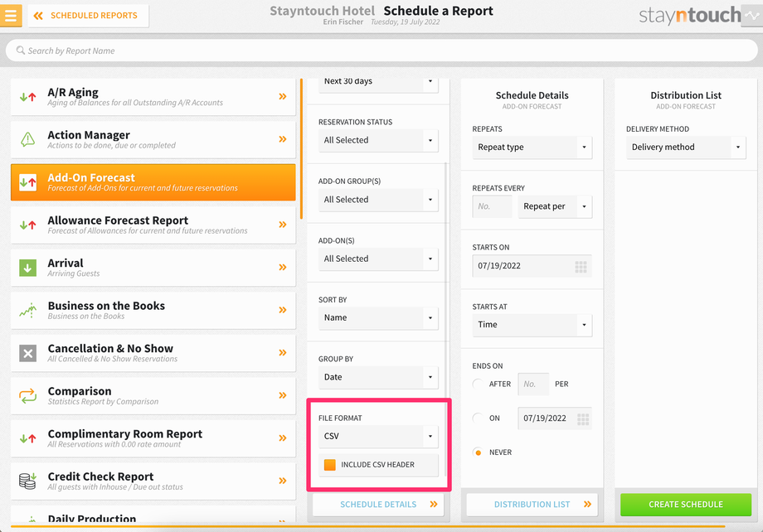Open the Complimentary Room Report
Screen dimensions: 763x532
(153, 438)
